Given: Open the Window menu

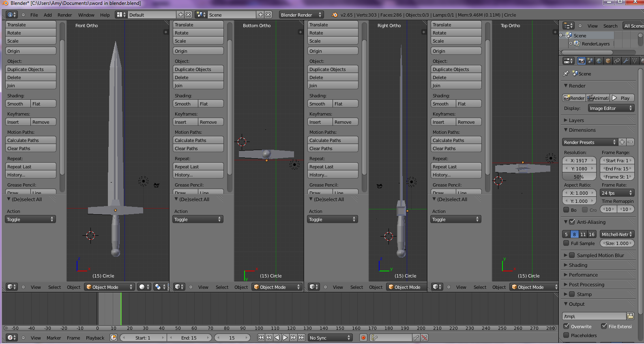Looking at the screenshot, I should [x=86, y=15].
